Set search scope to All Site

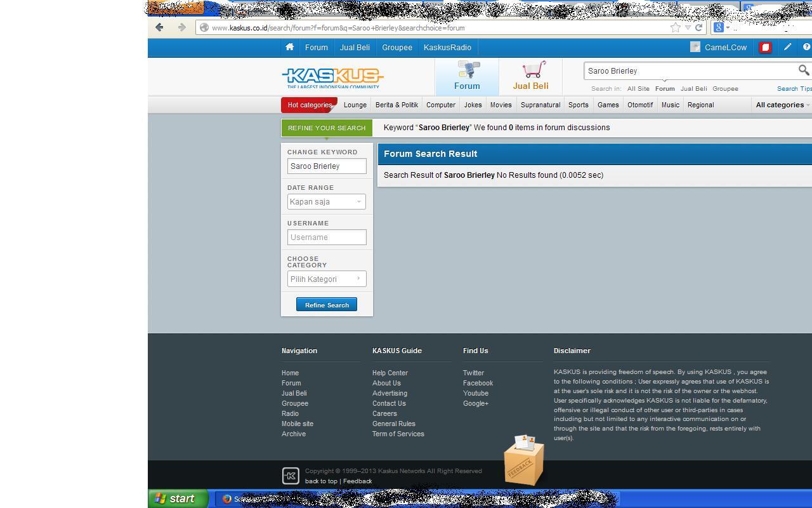(x=638, y=89)
